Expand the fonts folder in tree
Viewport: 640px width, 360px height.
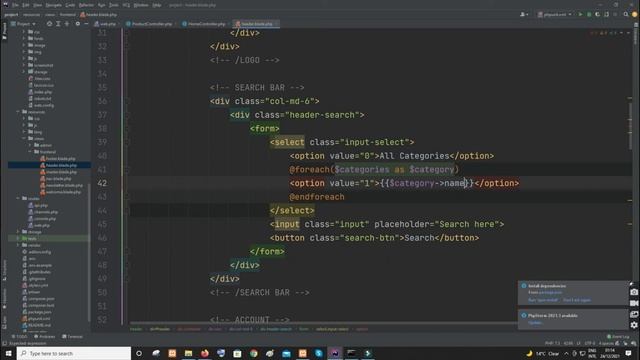24,38
